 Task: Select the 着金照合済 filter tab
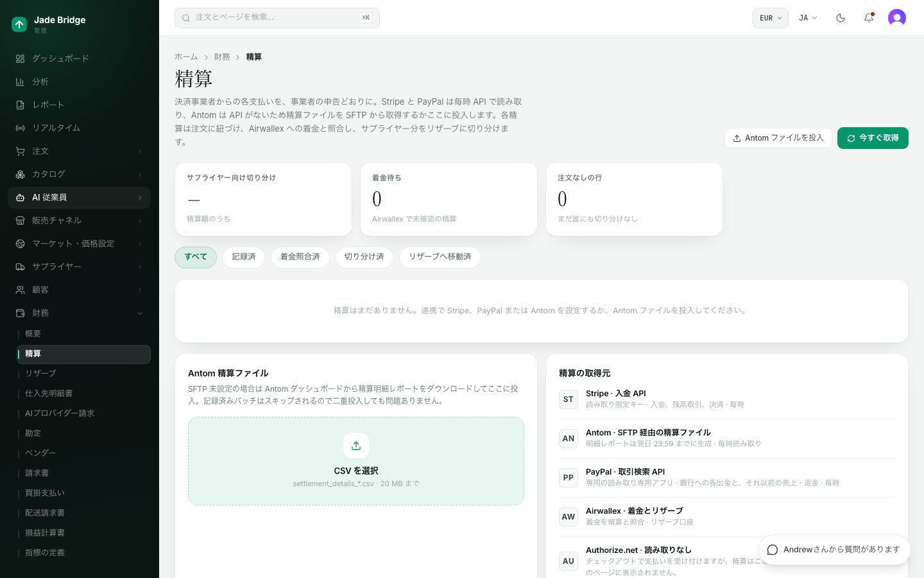click(x=300, y=257)
